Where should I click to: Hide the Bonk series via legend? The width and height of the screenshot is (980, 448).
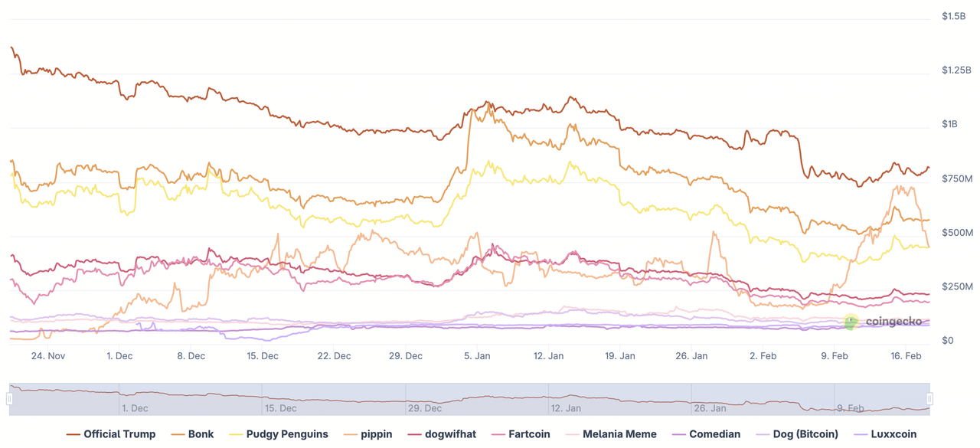pyautogui.click(x=201, y=434)
